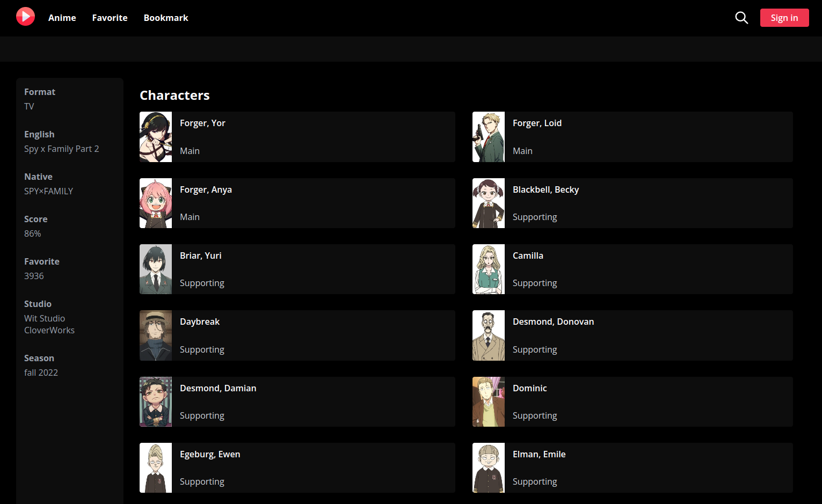Click the 'SPY×FAMILY' native title

click(x=48, y=191)
